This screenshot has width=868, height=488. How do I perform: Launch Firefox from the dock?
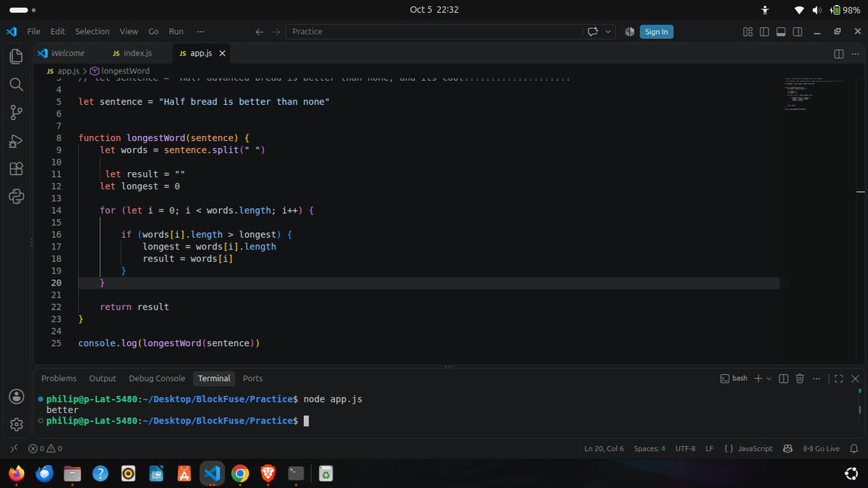pos(15,474)
